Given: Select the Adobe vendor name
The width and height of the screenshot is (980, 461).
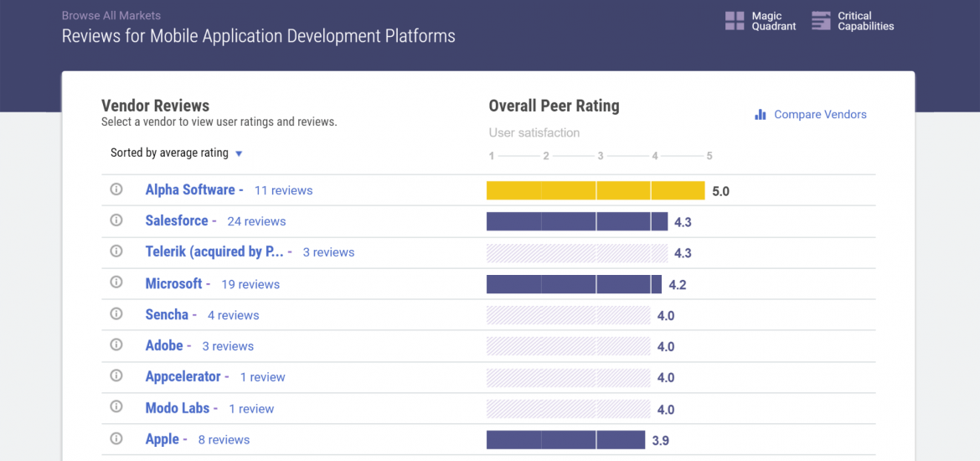Looking at the screenshot, I should (x=163, y=346).
